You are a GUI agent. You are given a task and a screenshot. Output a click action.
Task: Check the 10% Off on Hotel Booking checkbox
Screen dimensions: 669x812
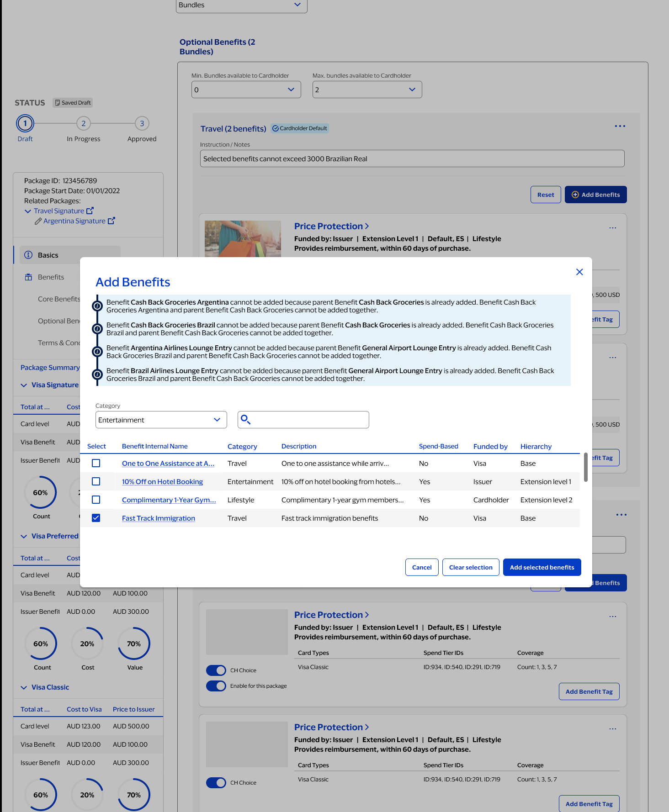(96, 481)
